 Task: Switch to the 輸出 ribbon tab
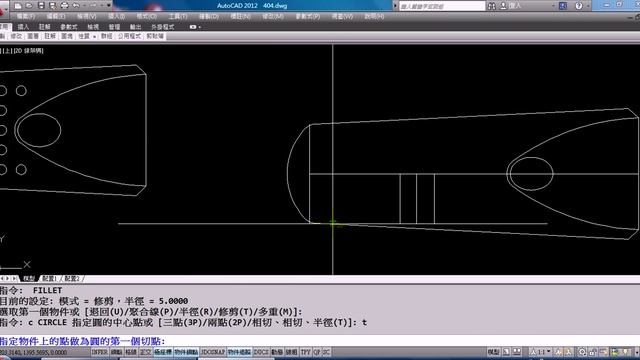pyautogui.click(x=136, y=27)
